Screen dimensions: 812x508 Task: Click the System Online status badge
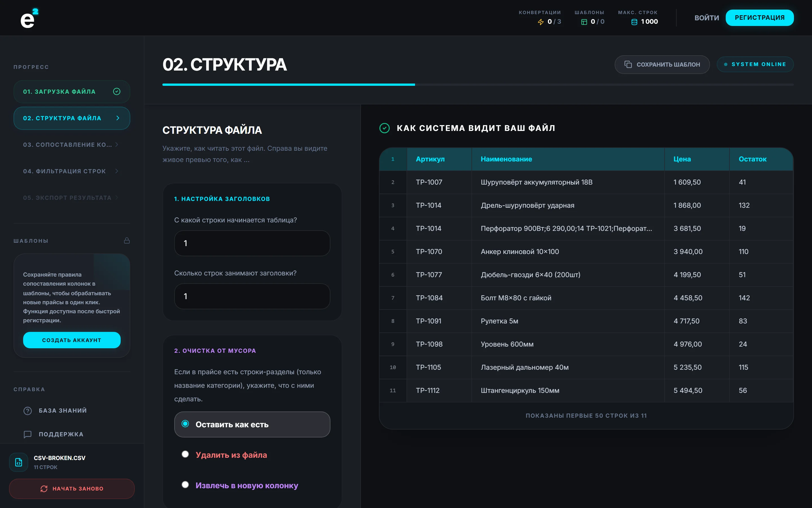pyautogui.click(x=755, y=64)
